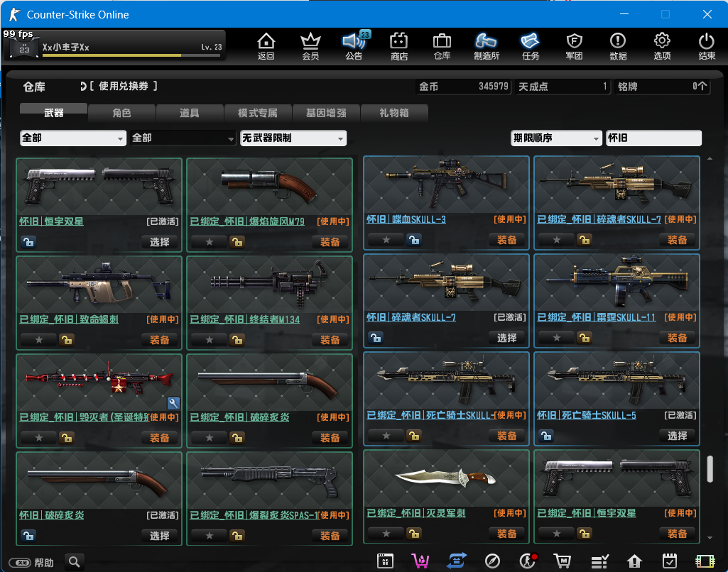Screen dimensions: 728x572
Task: Toggle favorite star on 致命蝎刺
Action: click(x=39, y=340)
